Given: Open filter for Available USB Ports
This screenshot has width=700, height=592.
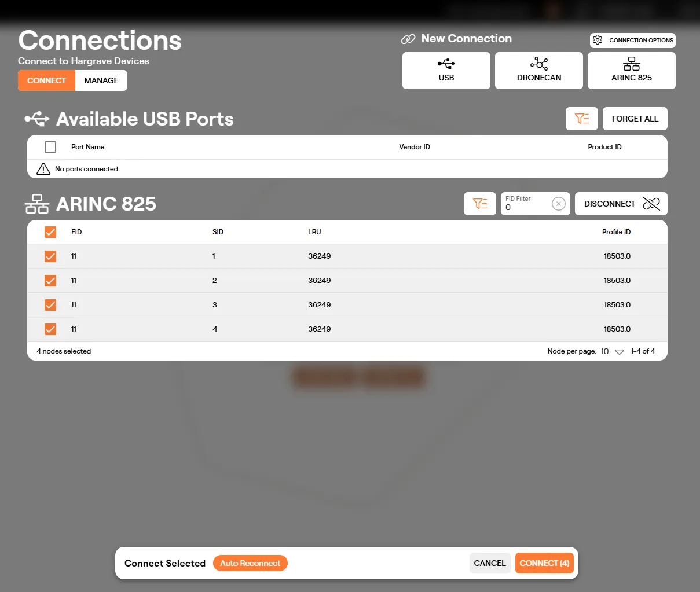Looking at the screenshot, I should pos(581,119).
